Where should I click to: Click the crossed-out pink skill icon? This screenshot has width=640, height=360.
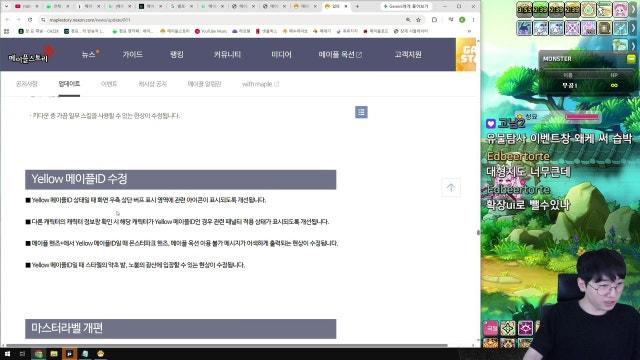[572, 28]
